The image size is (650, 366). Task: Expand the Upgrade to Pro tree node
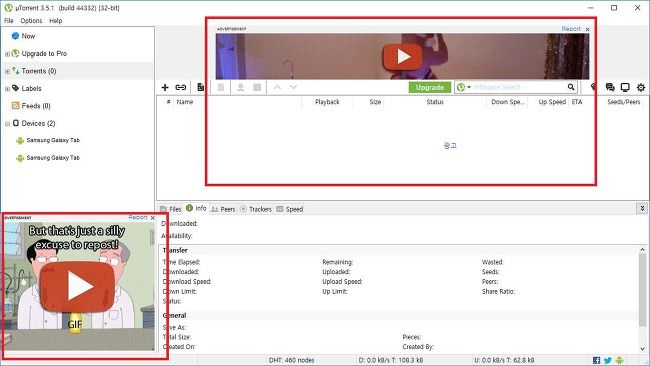point(7,54)
